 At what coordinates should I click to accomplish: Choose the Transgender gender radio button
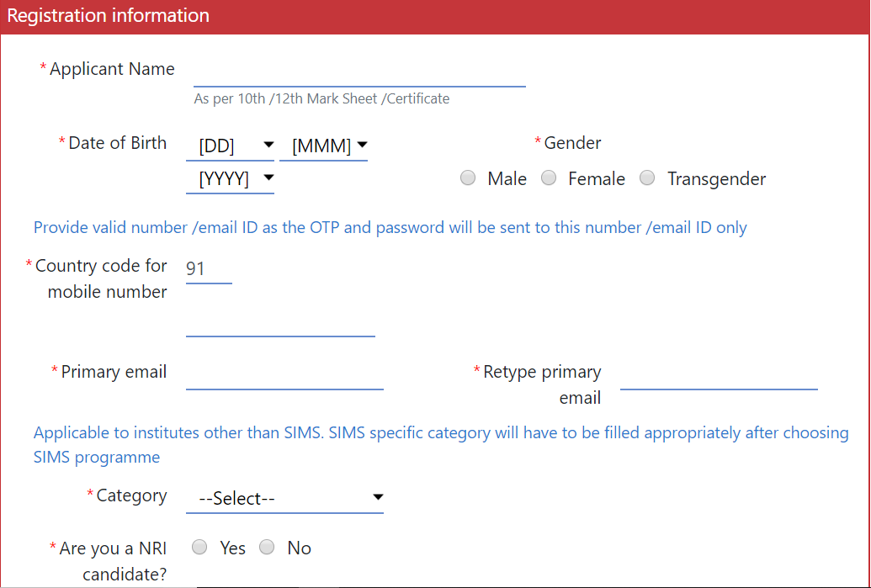click(647, 177)
